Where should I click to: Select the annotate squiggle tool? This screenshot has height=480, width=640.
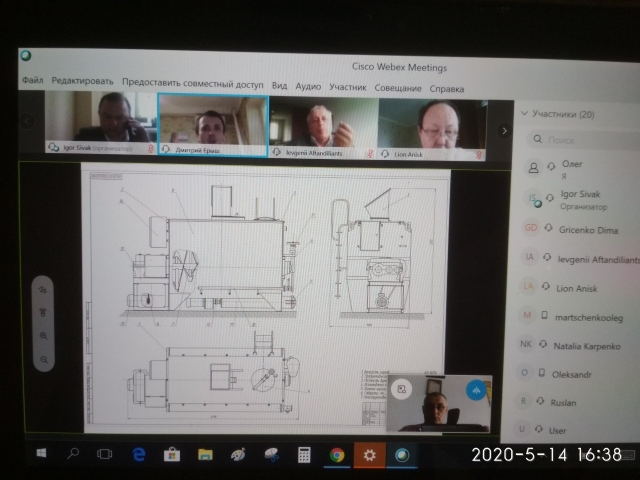tap(43, 290)
